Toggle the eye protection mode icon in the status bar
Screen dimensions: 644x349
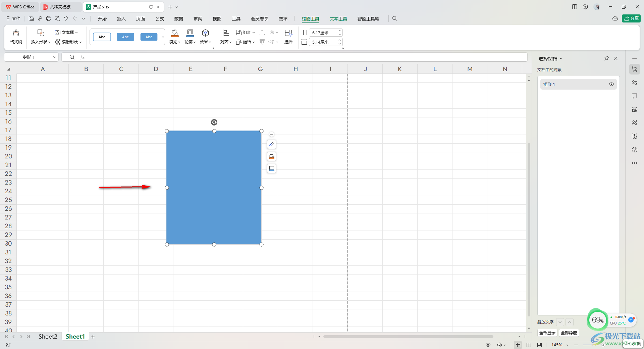(x=488, y=345)
